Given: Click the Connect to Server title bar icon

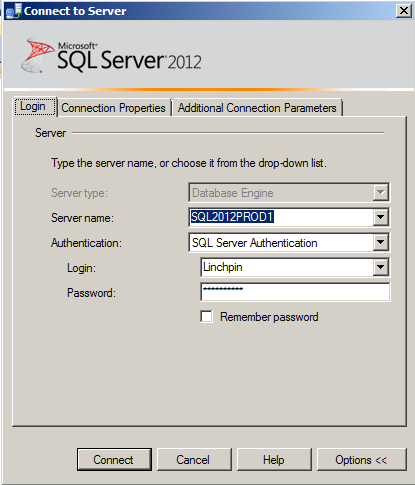Looking at the screenshot, I should (x=14, y=11).
